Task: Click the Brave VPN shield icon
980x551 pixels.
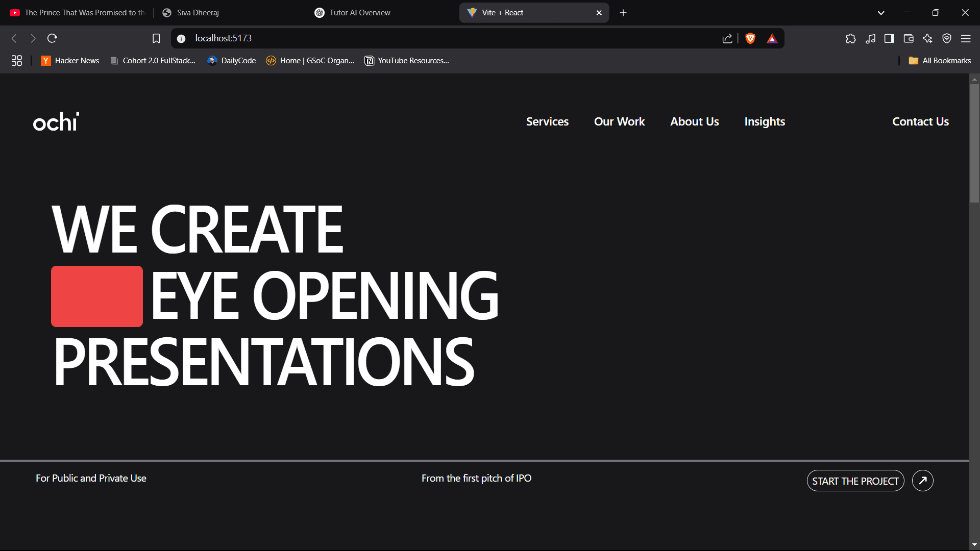Action: click(x=947, y=38)
